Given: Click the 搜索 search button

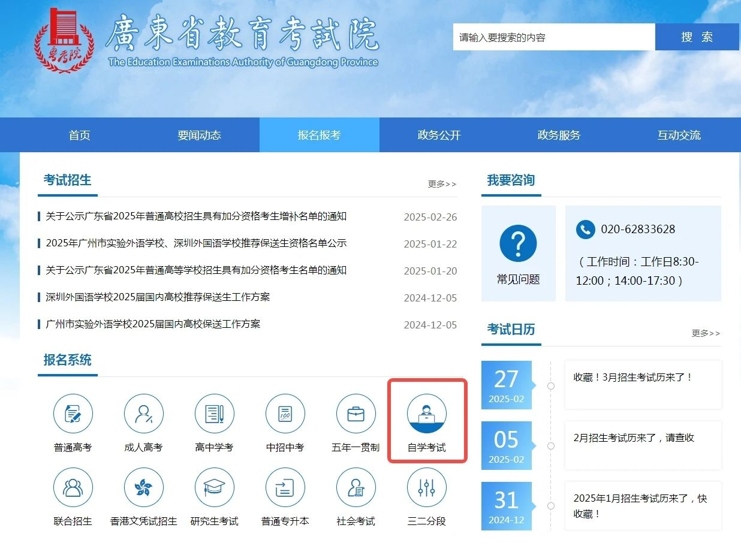Looking at the screenshot, I should [x=697, y=37].
